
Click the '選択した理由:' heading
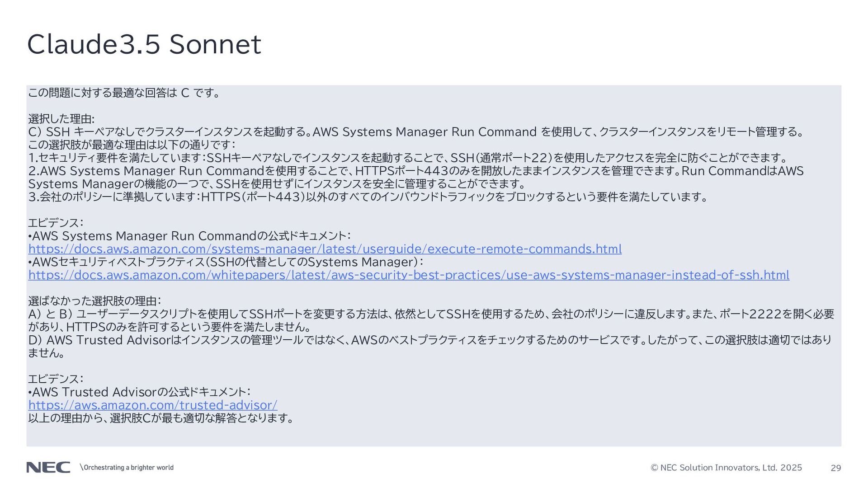[61, 119]
